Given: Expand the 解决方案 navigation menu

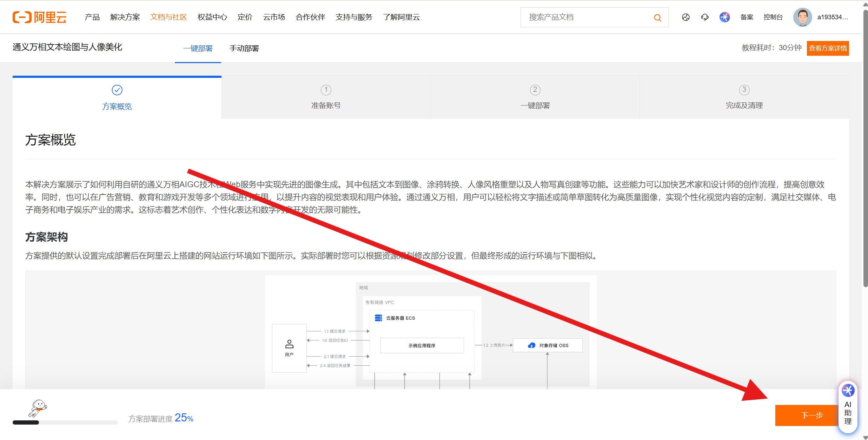Looking at the screenshot, I should 125,17.
